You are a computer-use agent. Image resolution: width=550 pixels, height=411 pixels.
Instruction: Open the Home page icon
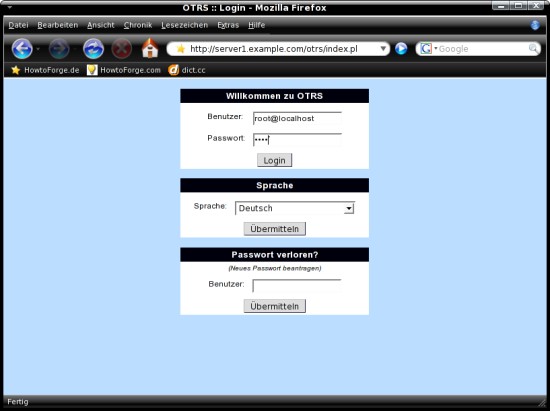[x=150, y=48]
